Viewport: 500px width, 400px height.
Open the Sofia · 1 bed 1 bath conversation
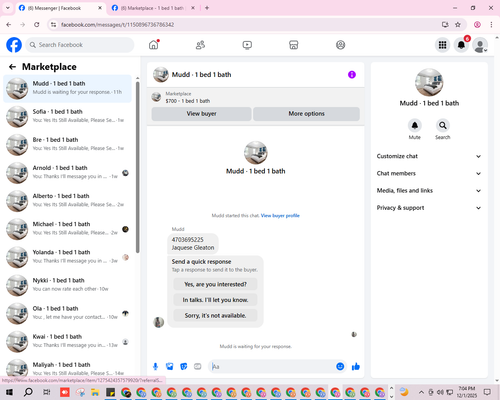[x=67, y=117]
